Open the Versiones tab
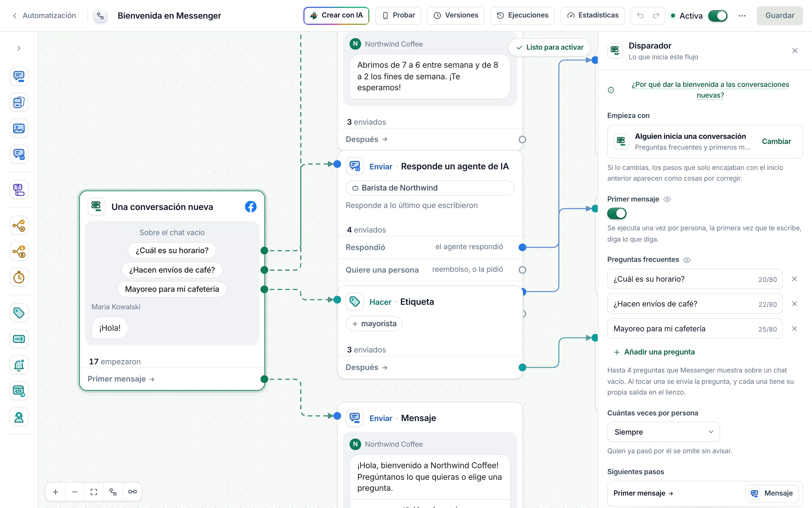The width and height of the screenshot is (812, 508). (455, 16)
